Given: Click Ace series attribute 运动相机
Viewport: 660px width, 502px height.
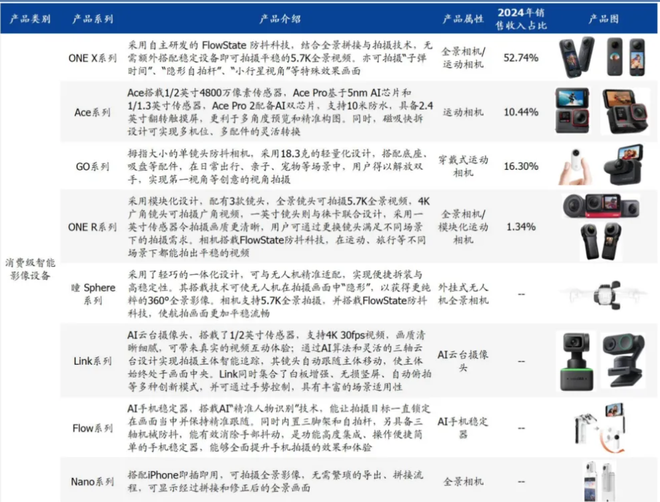Looking at the screenshot, I should click(x=463, y=112).
